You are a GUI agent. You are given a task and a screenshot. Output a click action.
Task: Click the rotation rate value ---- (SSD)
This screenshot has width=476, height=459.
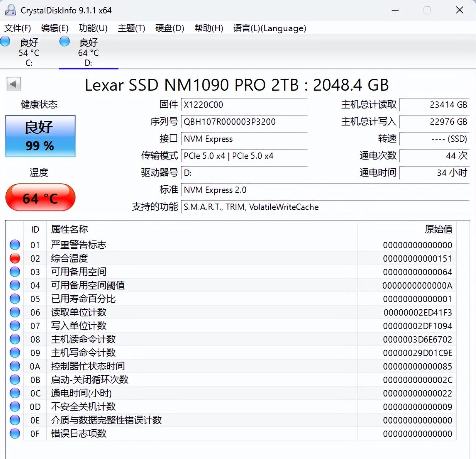tap(435, 139)
